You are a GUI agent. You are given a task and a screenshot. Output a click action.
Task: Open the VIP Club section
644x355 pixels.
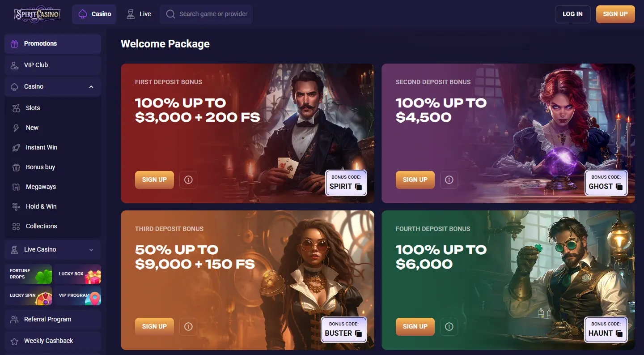[x=36, y=65]
